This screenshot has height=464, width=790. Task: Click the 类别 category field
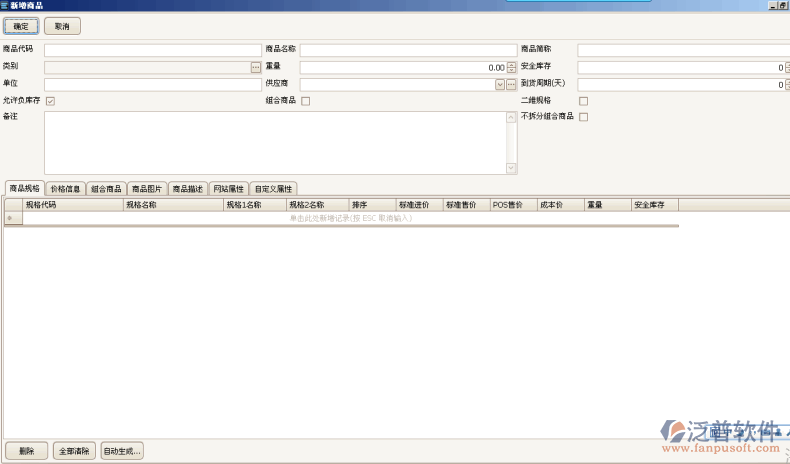148,68
